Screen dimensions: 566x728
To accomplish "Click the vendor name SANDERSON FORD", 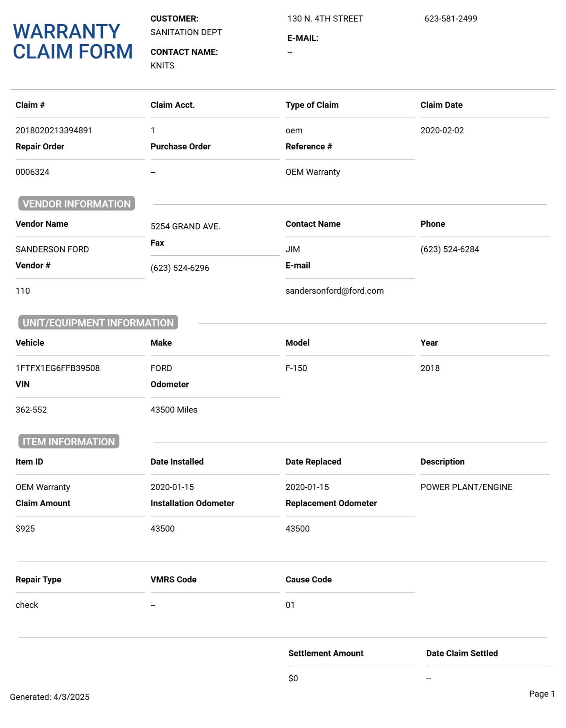I will (52, 249).
